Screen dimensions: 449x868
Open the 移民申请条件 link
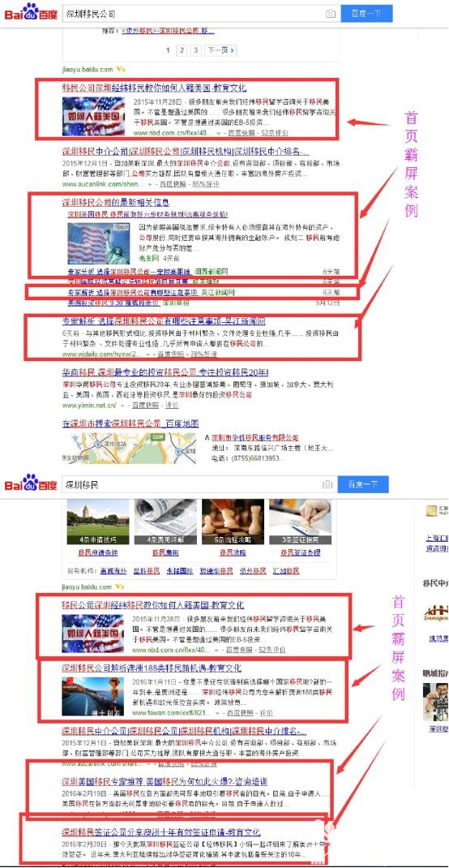pos(97,552)
